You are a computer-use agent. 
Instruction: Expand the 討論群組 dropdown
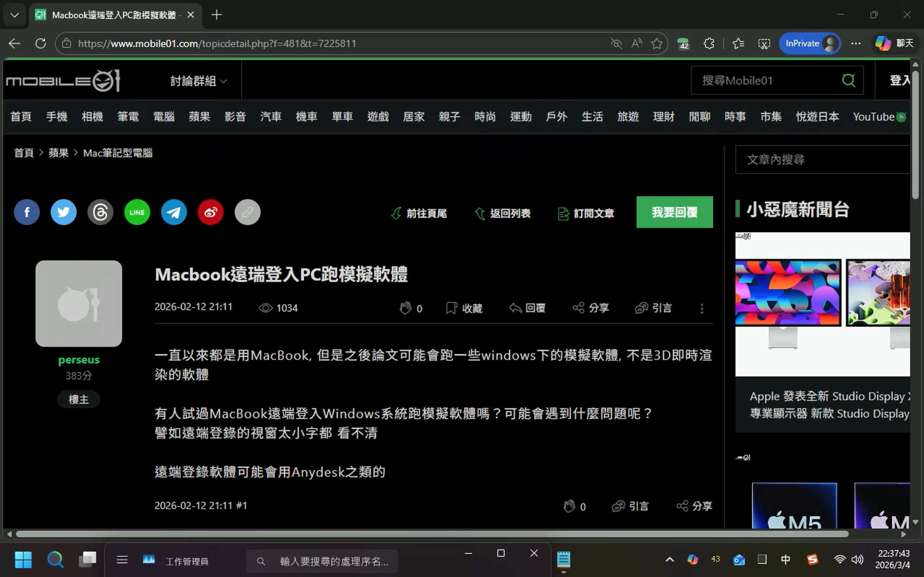(199, 81)
